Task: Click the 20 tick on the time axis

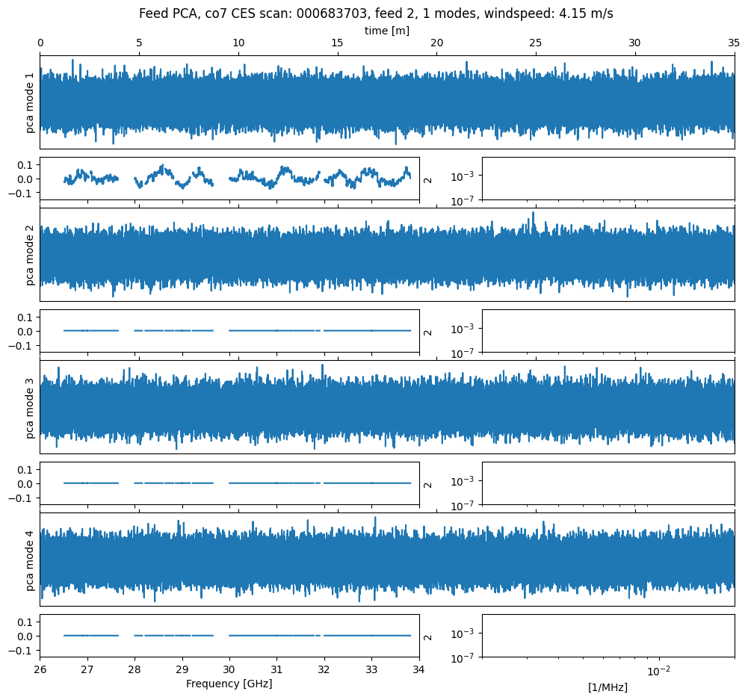Action: pos(436,43)
